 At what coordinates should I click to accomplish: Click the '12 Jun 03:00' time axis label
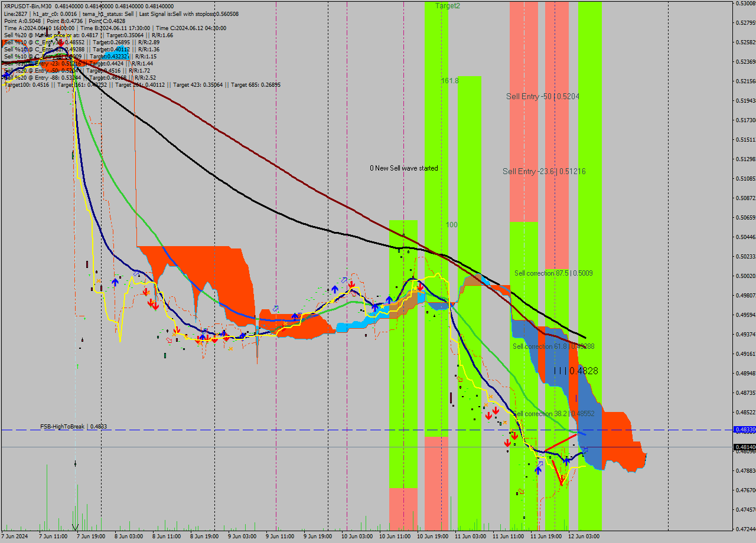[x=584, y=537]
